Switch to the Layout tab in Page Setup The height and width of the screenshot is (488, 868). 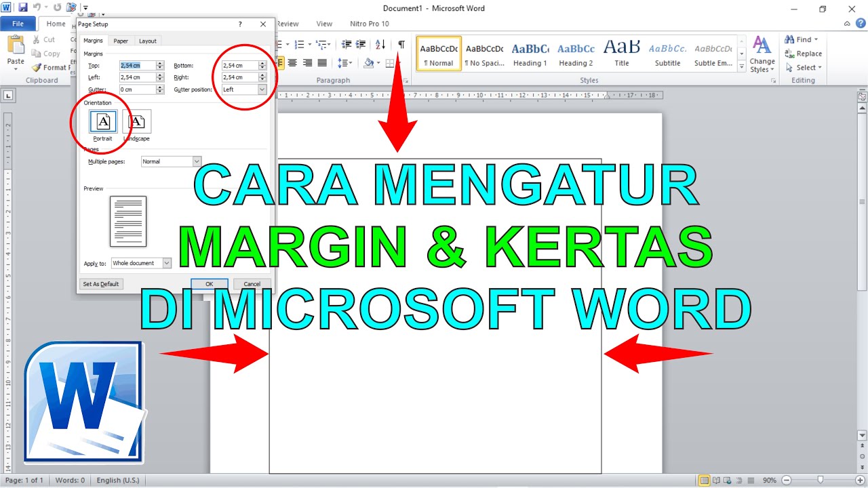coord(148,41)
